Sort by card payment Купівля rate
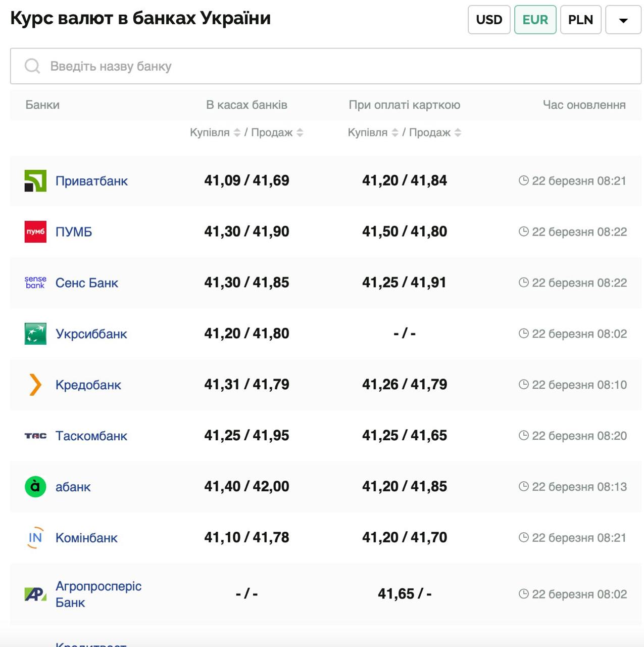 [395, 132]
